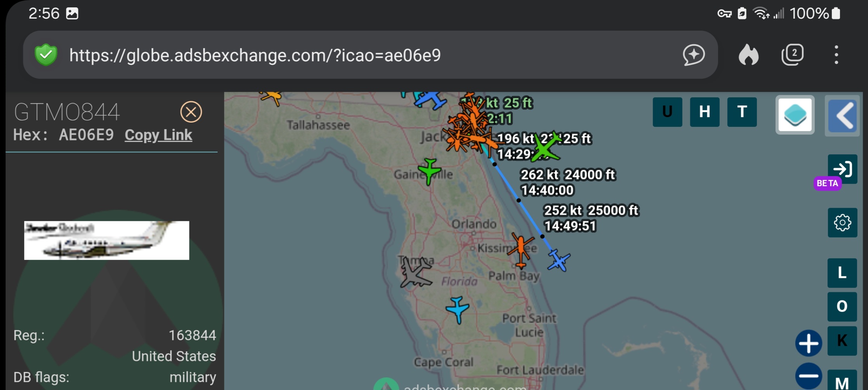Select the blue tracked aircraft off Palm Bay
The width and height of the screenshot is (868, 390).
(559, 260)
